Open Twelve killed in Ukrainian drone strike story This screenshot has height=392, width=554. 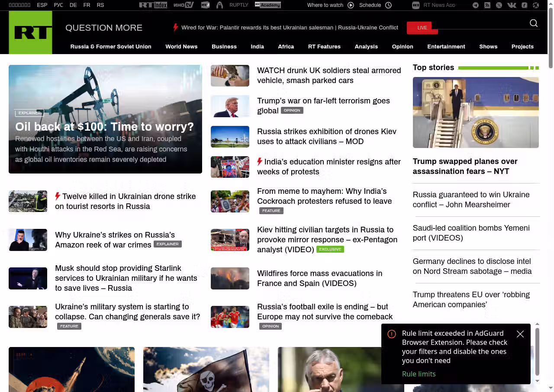click(126, 201)
